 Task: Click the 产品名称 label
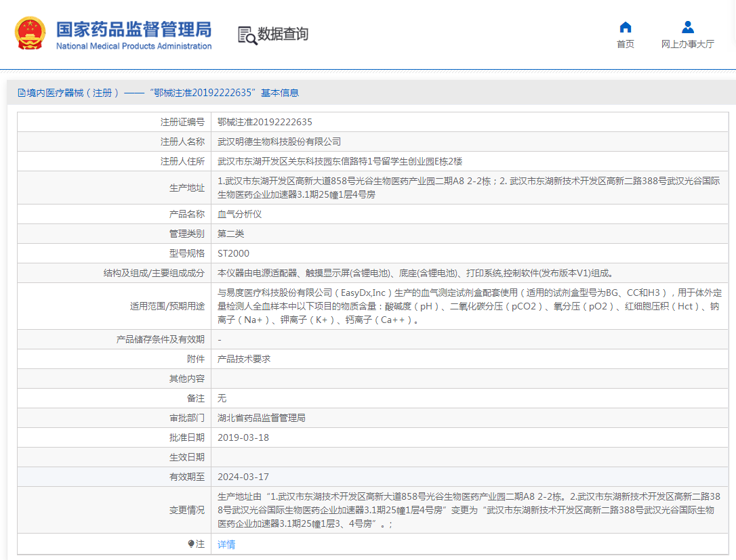click(x=187, y=214)
